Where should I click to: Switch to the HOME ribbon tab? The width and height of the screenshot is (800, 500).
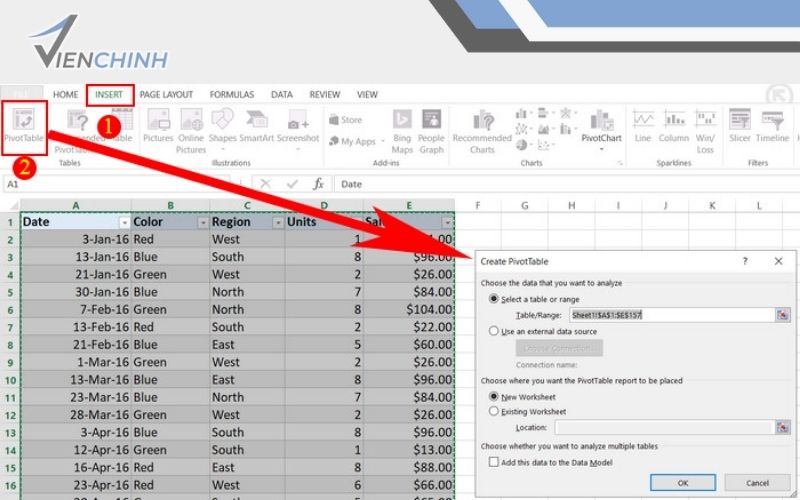[66, 94]
